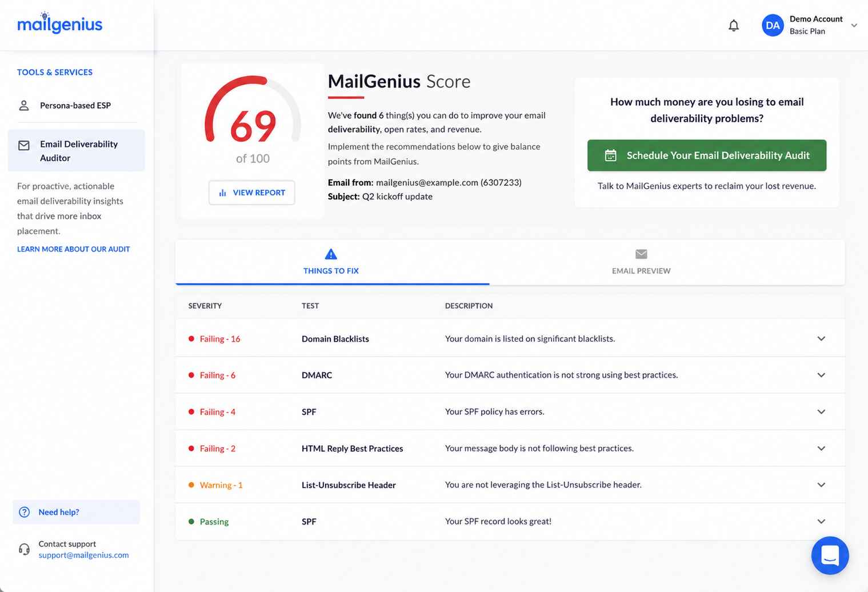Image resolution: width=868 pixels, height=592 pixels.
Task: Click the mailgenius logo
Action: pos(59,23)
